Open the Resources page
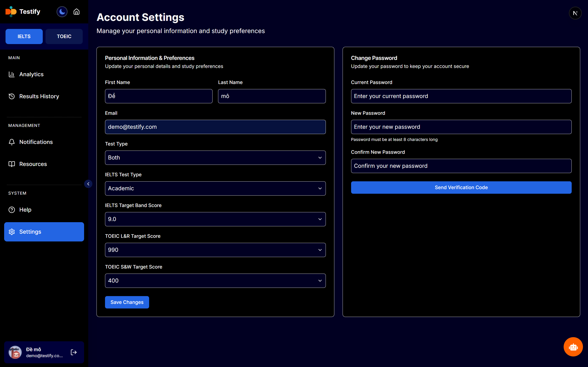588x367 pixels. 33,164
